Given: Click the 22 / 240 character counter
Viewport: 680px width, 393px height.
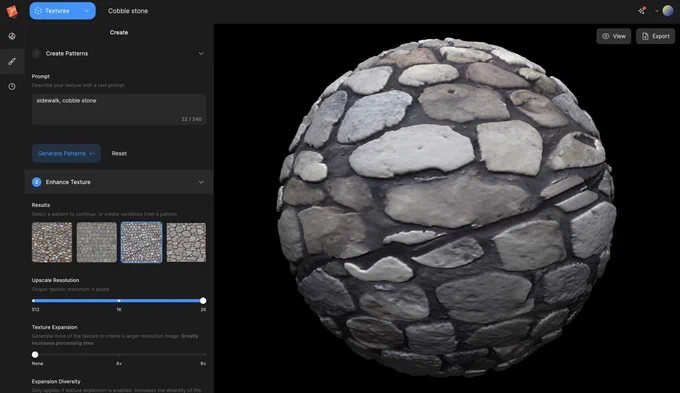Looking at the screenshot, I should tap(191, 119).
